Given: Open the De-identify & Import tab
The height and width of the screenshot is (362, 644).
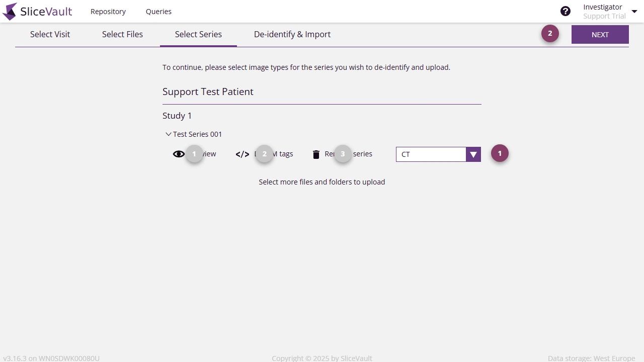Looking at the screenshot, I should 292,34.
